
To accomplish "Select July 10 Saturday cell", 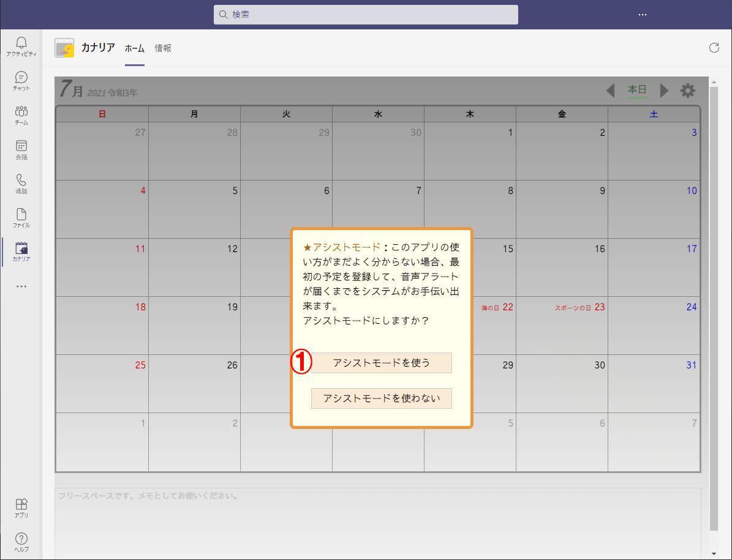I will tap(654, 209).
